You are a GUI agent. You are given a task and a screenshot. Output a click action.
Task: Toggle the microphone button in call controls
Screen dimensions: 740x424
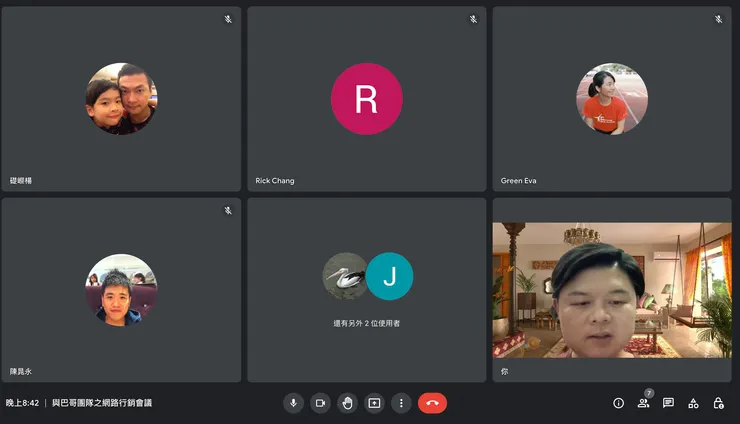[x=294, y=403]
